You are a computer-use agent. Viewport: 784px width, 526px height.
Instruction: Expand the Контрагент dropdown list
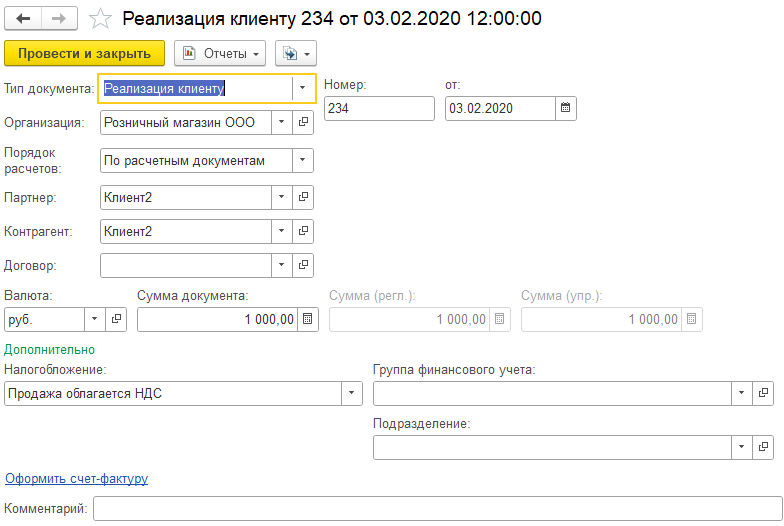pos(282,231)
